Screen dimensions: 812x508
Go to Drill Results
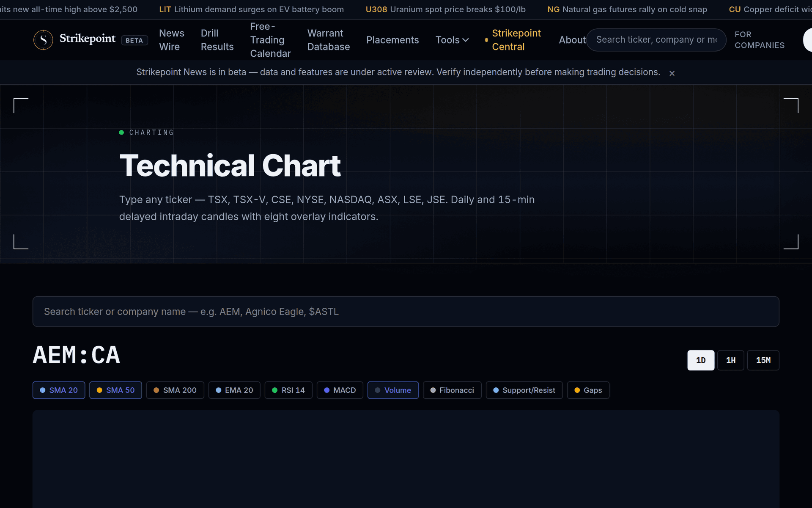(x=217, y=40)
